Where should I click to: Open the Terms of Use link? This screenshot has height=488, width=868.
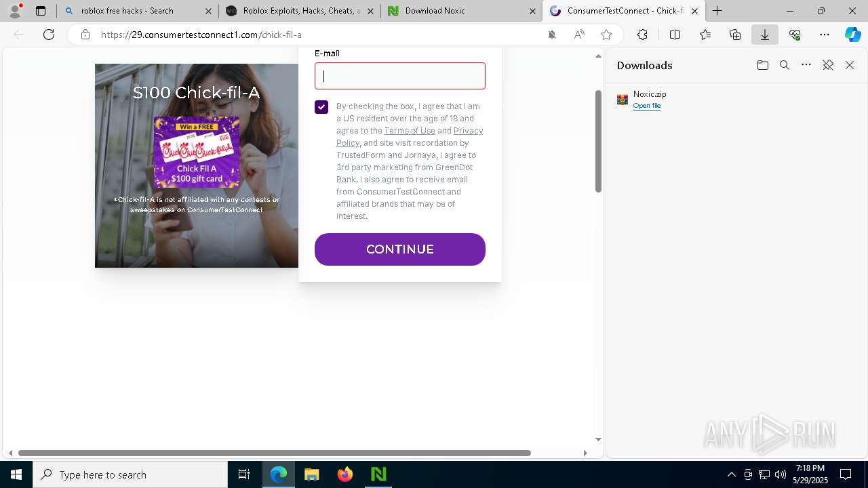(x=410, y=131)
